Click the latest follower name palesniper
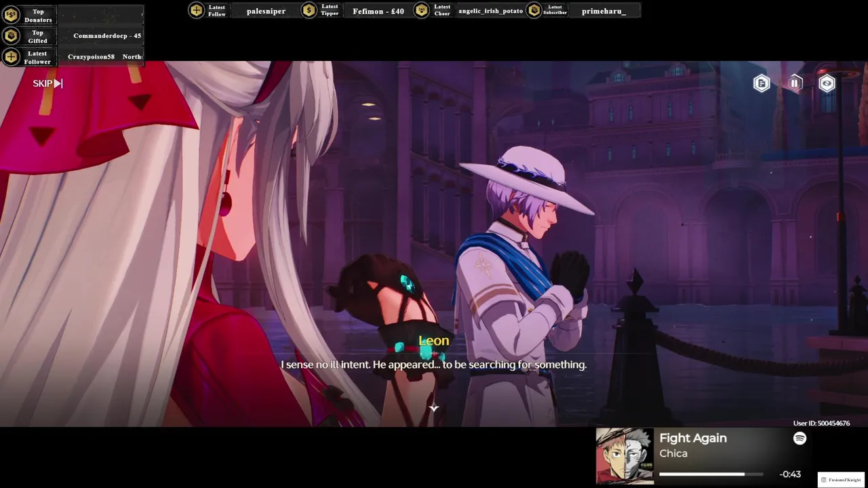 (266, 11)
